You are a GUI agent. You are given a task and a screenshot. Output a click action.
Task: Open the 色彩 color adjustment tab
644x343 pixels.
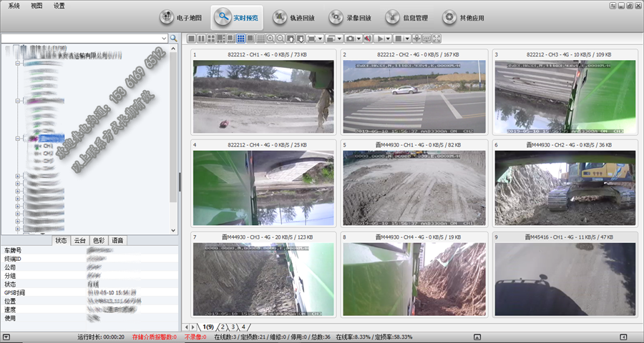point(99,241)
